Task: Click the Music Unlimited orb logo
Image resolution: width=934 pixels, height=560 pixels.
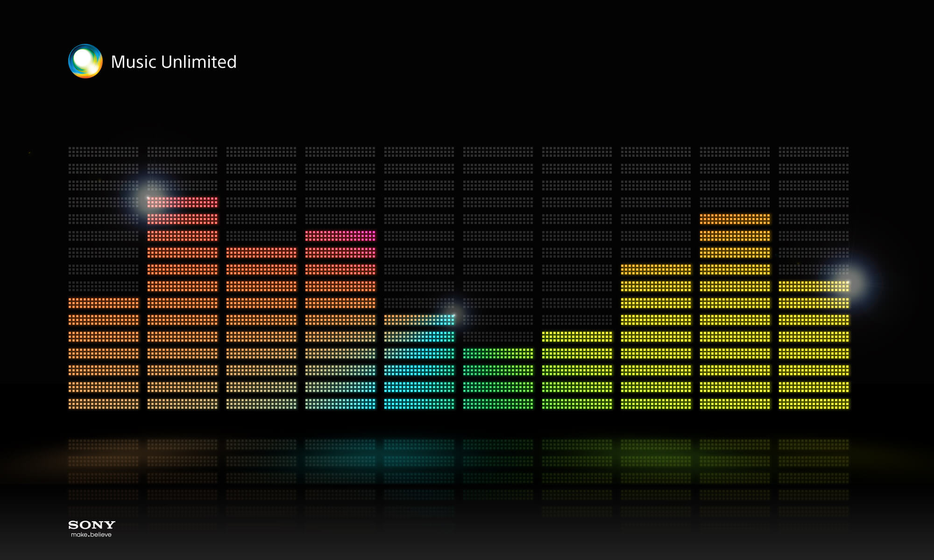Action: tap(85, 61)
